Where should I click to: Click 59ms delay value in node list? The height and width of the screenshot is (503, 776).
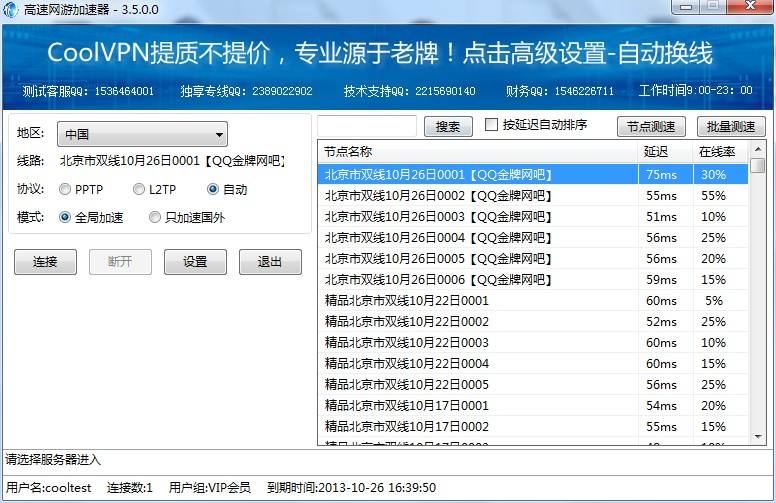(662, 280)
